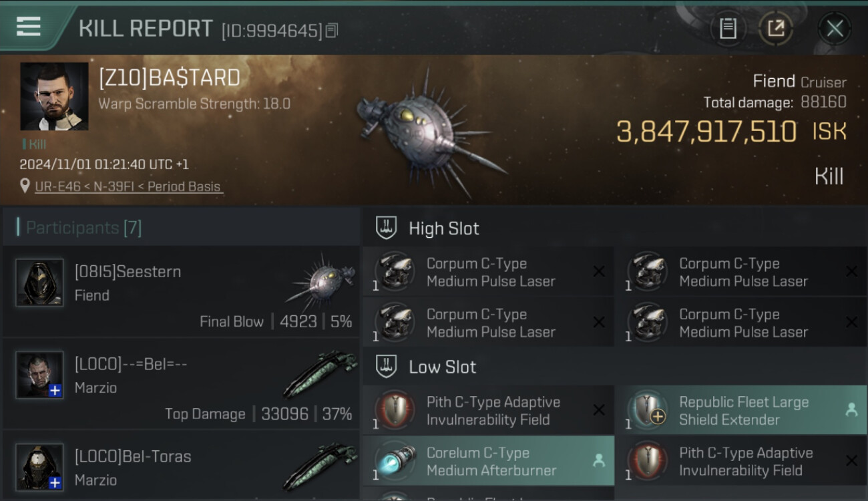Click Seestern's Fiend ship icon
Image resolution: width=868 pixels, height=501 pixels.
(320, 280)
